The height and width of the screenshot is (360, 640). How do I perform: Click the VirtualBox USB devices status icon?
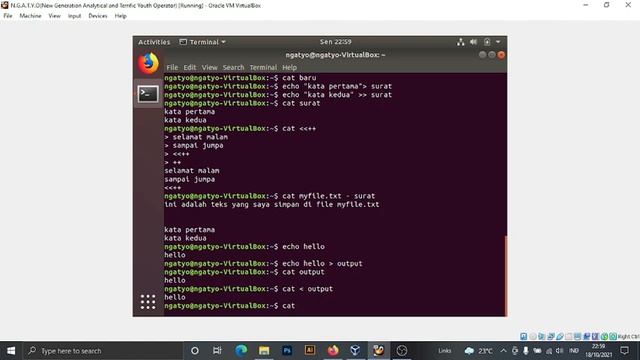pos(560,336)
